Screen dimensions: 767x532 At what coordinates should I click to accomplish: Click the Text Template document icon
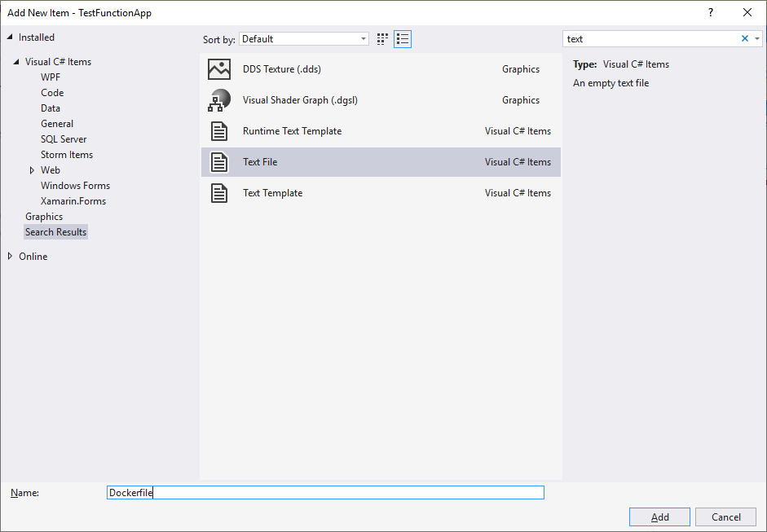pyautogui.click(x=219, y=193)
